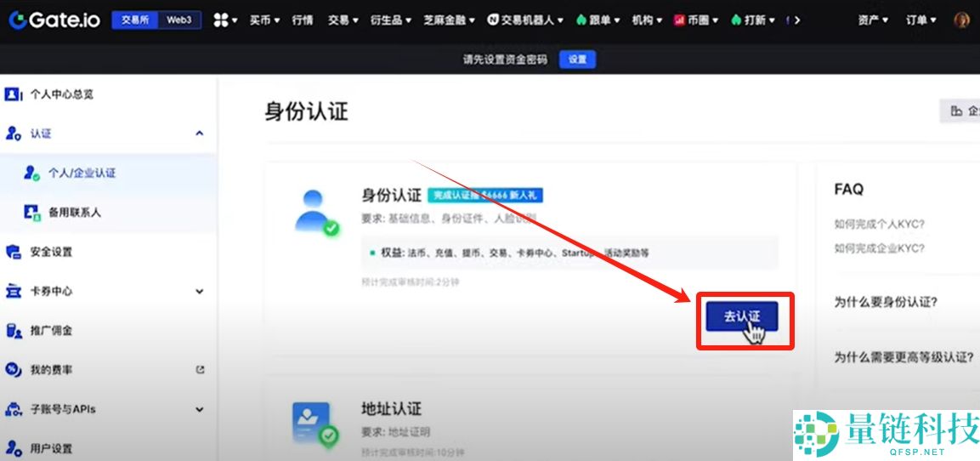Image resolution: width=980 pixels, height=461 pixels.
Task: Click the navbar right scroll arrow
Action: tap(797, 20)
